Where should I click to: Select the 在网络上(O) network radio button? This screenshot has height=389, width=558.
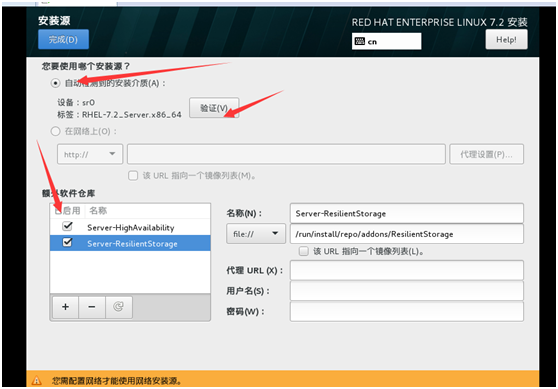click(55, 131)
